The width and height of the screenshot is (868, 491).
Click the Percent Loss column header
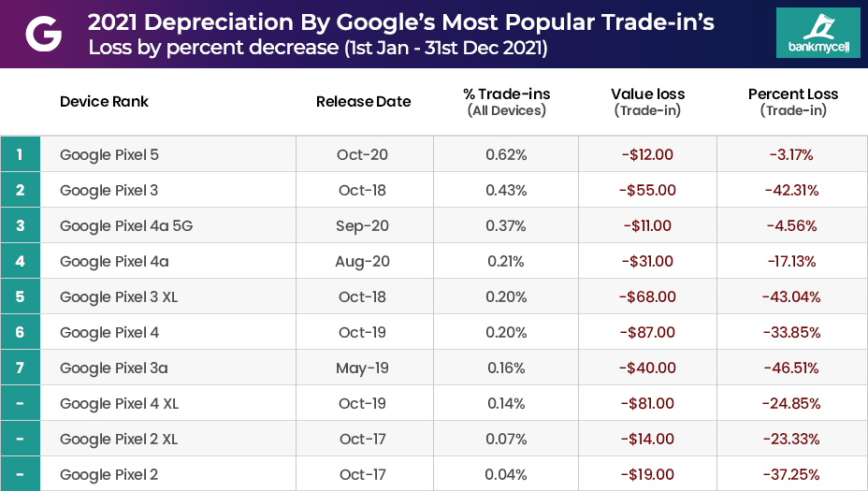point(793,101)
